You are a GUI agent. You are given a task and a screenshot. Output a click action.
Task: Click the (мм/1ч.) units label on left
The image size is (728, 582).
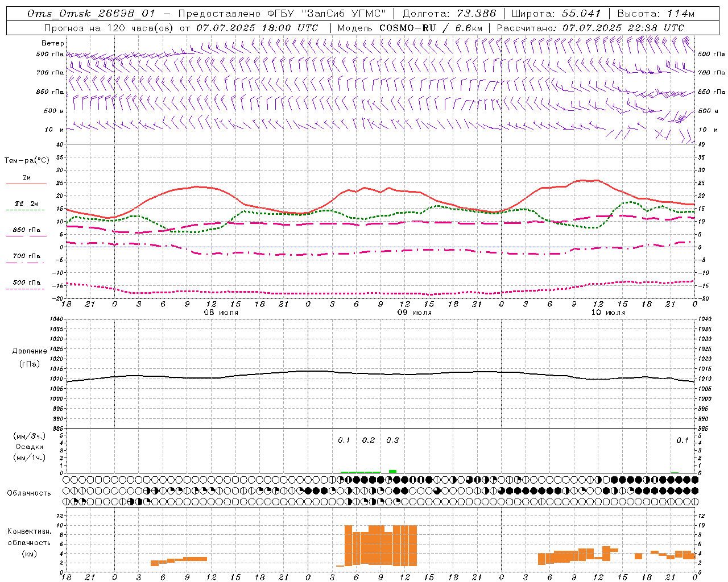point(28,458)
